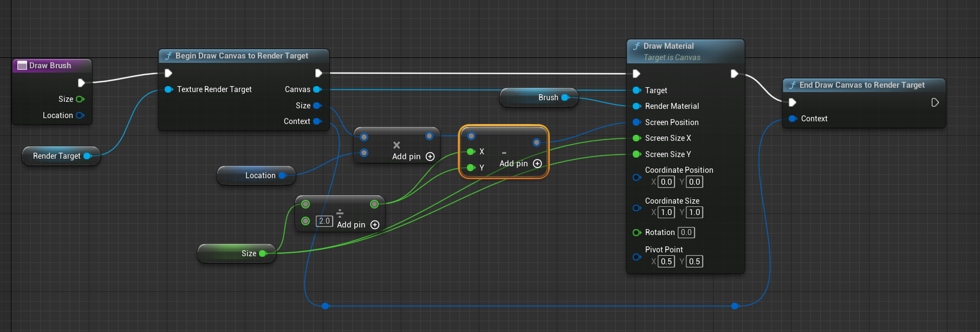Select the Draw Material node title
Image resolution: width=980 pixels, height=332 pixels.
point(669,46)
